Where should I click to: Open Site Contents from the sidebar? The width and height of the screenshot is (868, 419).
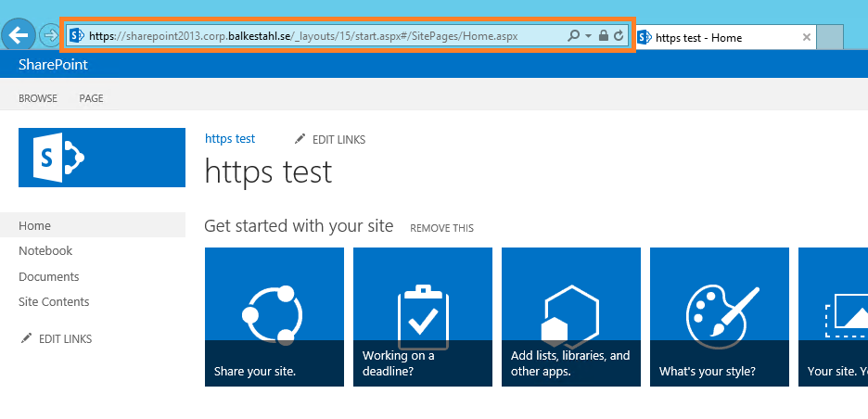[54, 301]
